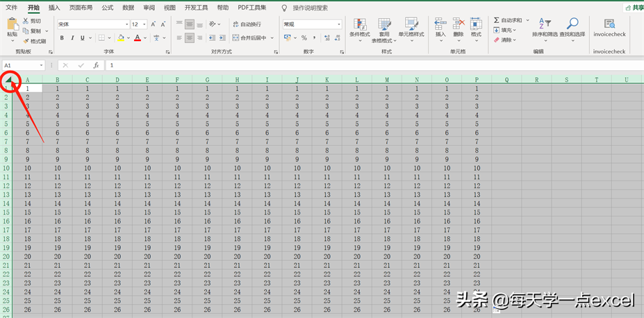The width and height of the screenshot is (644, 318).
Task: Click the red font color button
Action: [138, 38]
